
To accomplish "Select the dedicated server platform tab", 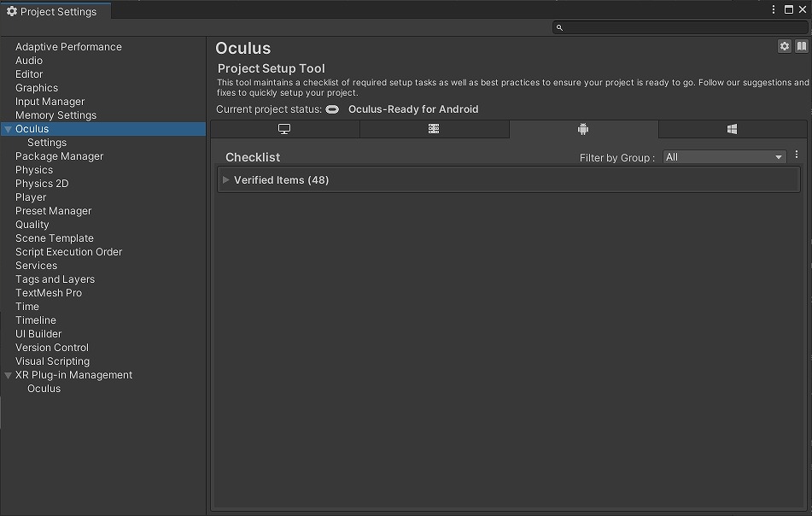I will (x=434, y=129).
